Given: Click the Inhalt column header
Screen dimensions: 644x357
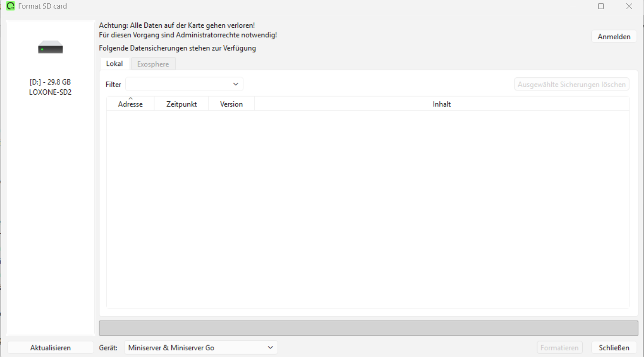Looking at the screenshot, I should (x=442, y=104).
